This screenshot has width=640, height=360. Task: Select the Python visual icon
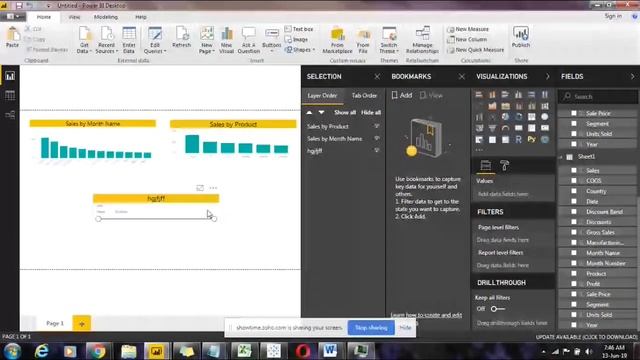(531, 140)
